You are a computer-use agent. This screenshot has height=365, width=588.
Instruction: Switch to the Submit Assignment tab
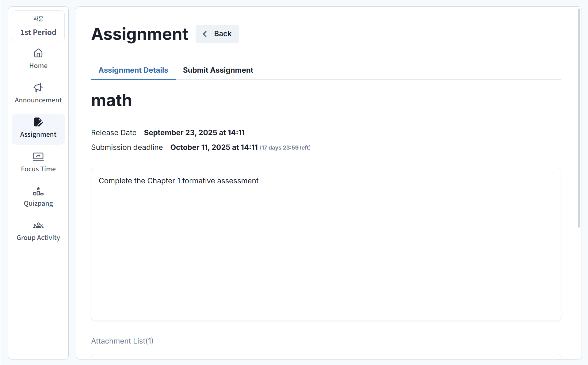pyautogui.click(x=218, y=70)
